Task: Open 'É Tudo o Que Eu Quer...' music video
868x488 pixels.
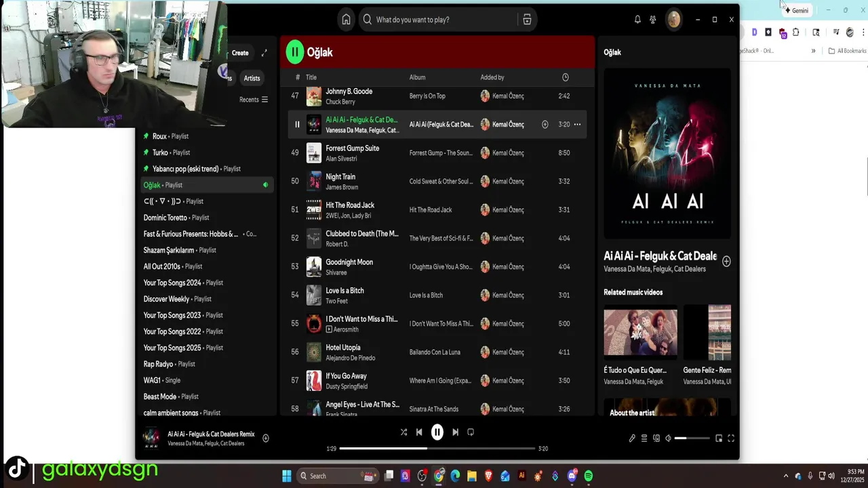Action: [x=640, y=332]
